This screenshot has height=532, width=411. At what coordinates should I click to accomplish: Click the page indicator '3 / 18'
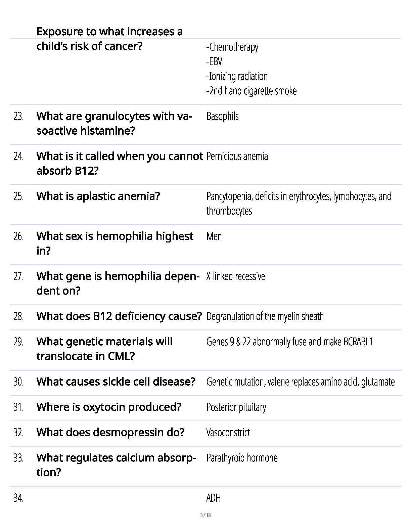205,515
